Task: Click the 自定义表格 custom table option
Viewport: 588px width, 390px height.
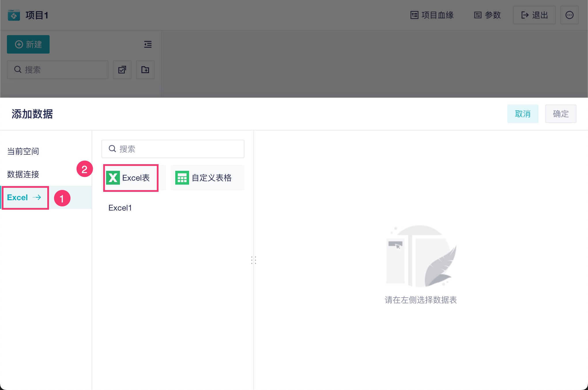Action: coord(208,178)
